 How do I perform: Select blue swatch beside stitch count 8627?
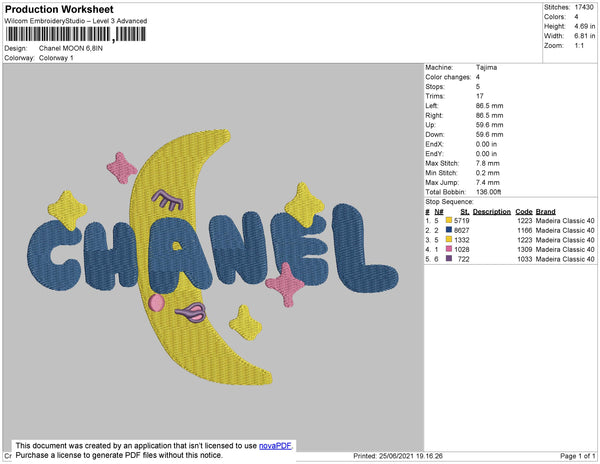[449, 230]
